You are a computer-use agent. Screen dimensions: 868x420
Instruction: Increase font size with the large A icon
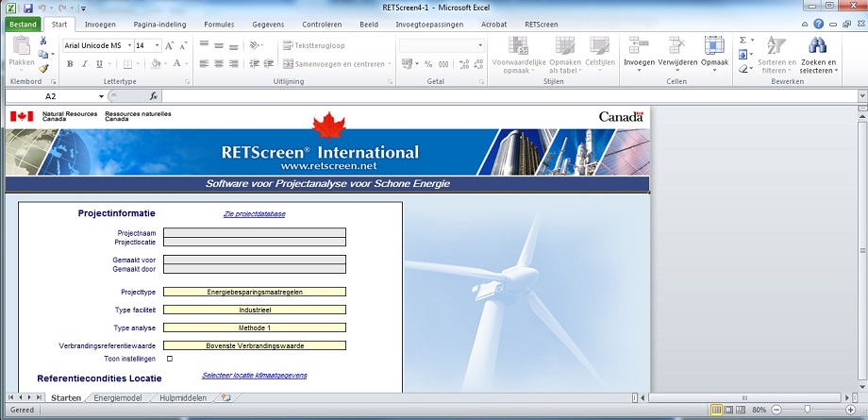[170, 45]
